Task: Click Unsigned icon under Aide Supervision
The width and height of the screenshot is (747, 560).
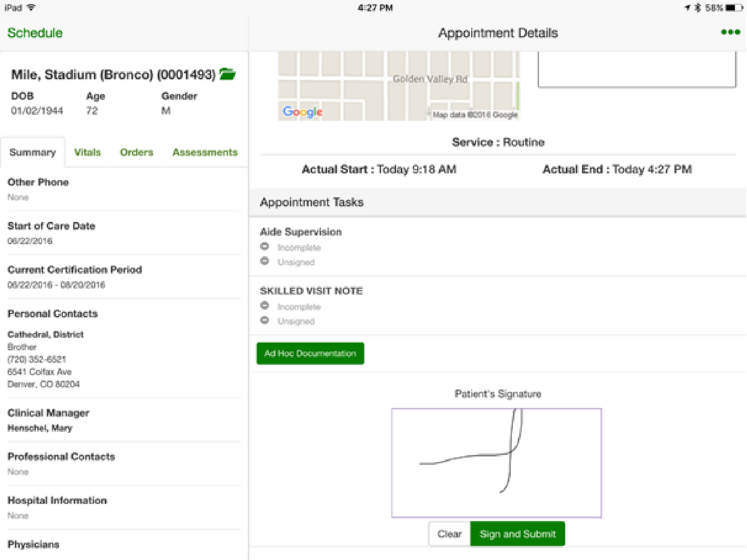Action: click(x=265, y=262)
